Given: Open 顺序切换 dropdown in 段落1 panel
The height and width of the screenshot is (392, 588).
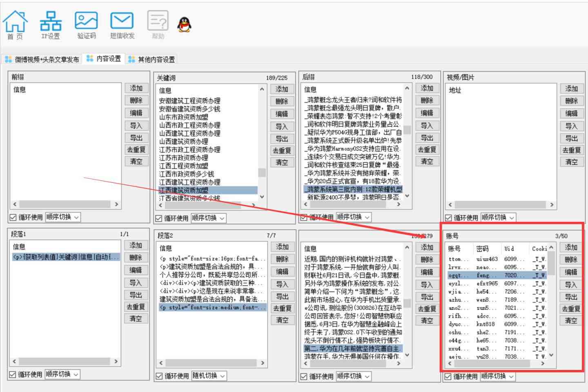Looking at the screenshot, I should (x=62, y=374).
